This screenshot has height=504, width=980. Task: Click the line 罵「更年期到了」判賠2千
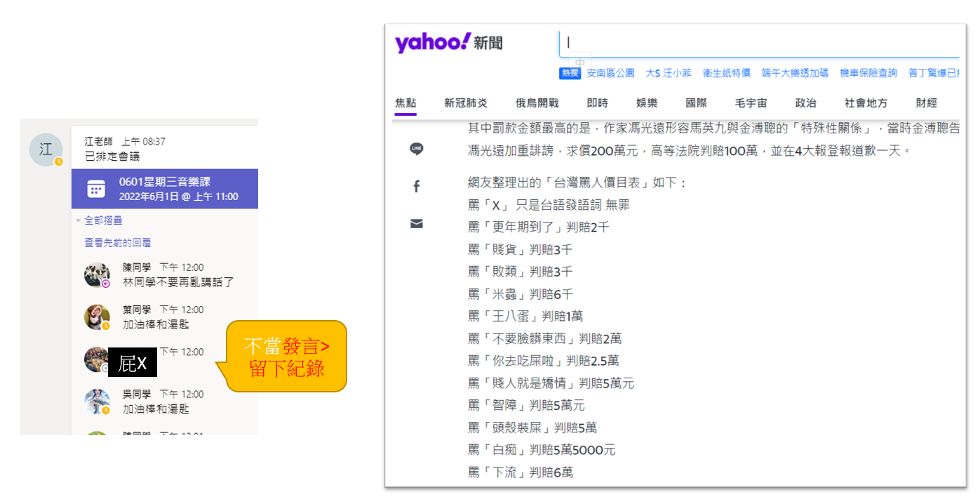click(x=539, y=227)
